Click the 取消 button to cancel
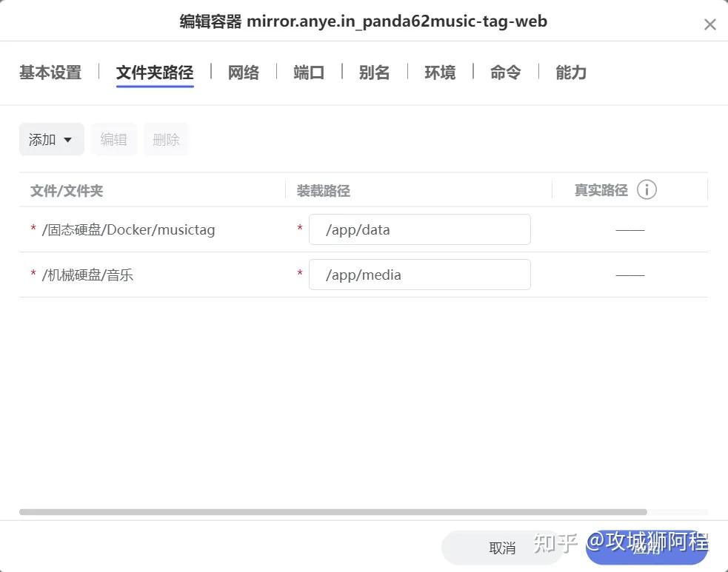This screenshot has height=572, width=728. click(x=503, y=548)
